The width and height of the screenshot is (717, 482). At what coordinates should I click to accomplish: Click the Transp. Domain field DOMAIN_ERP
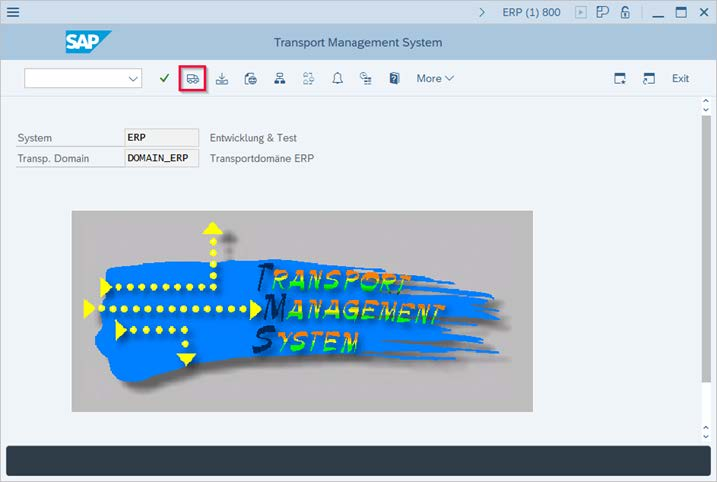click(x=161, y=158)
